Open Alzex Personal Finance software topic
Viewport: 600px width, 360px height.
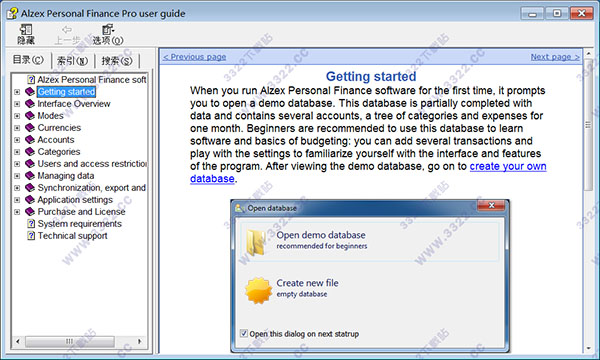(x=91, y=80)
